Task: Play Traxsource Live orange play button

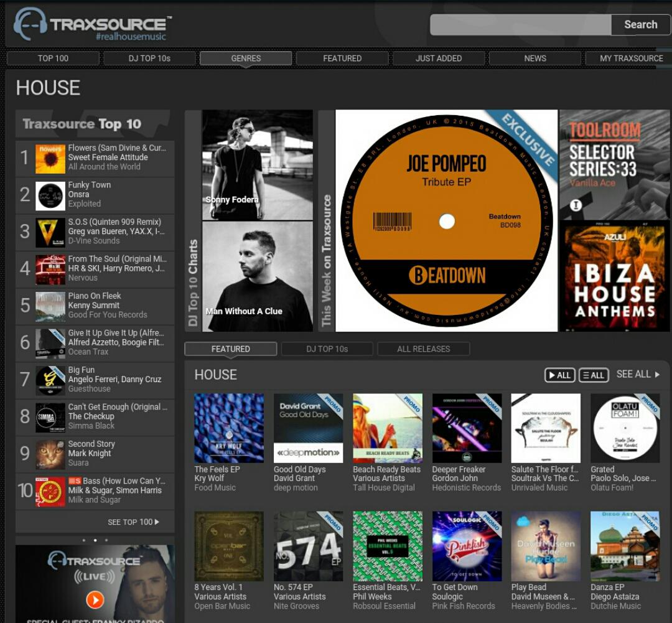Action: tap(95, 599)
